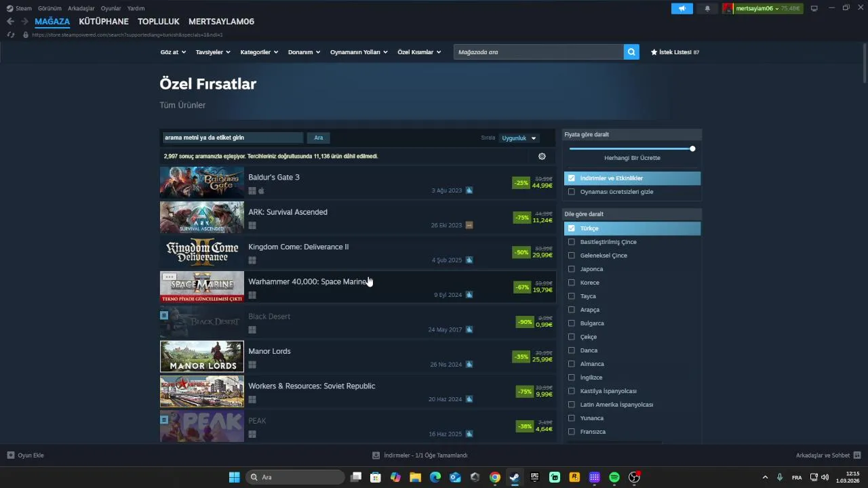This screenshot has height=488, width=868.
Task: Switch to the TOPLULUK tab
Action: (x=159, y=22)
